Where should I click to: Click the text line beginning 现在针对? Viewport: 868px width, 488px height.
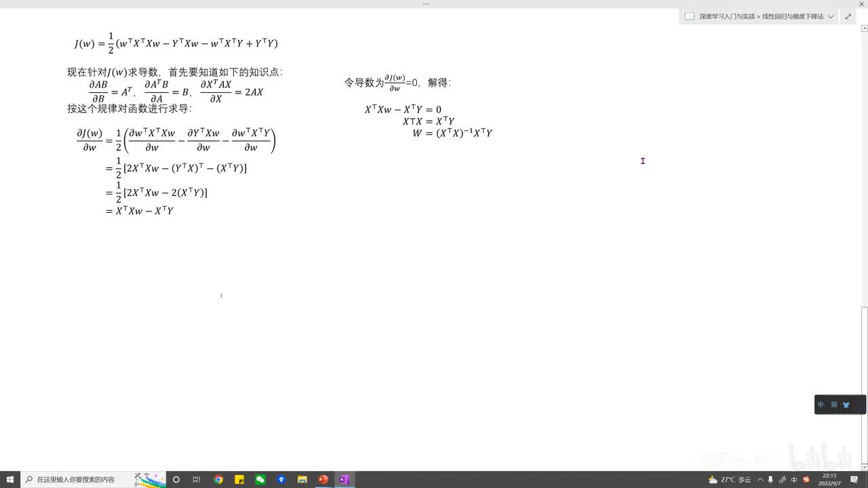pos(174,72)
